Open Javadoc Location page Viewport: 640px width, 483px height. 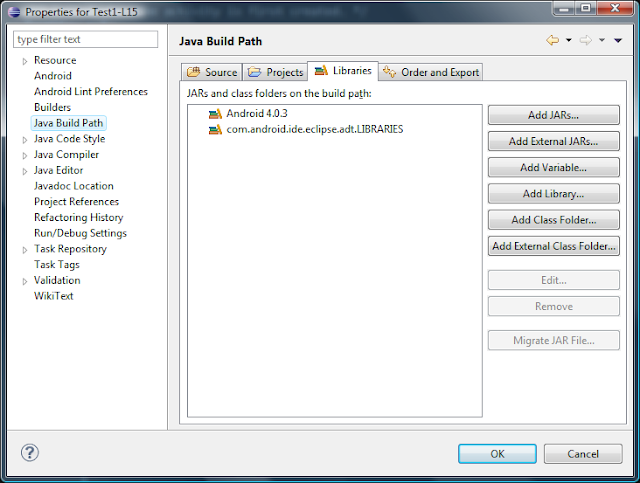click(x=73, y=186)
